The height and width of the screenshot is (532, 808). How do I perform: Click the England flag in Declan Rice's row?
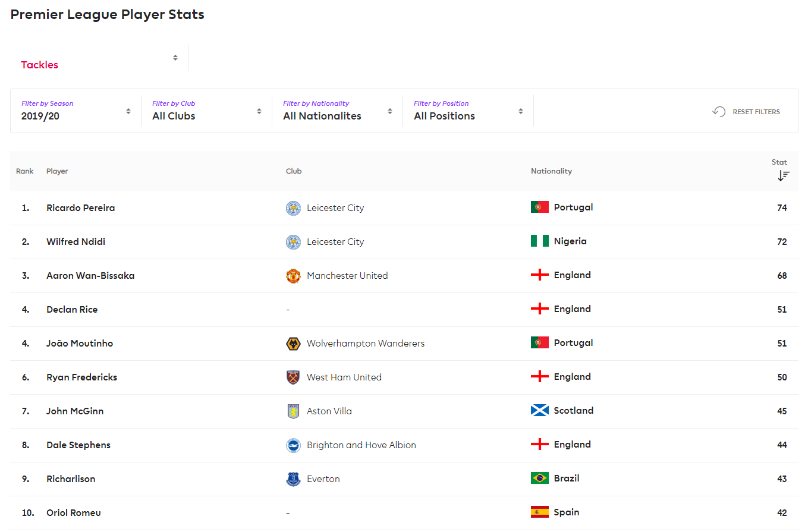[540, 309]
